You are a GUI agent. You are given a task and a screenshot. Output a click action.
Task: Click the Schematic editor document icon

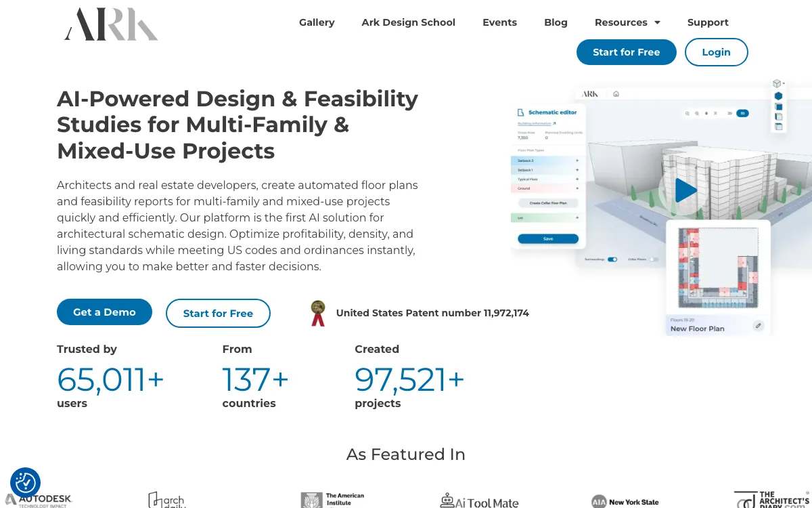(520, 112)
